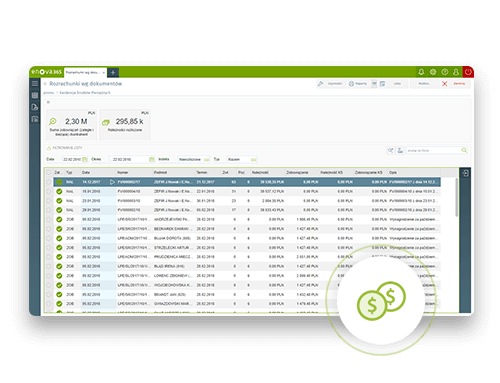Viewport: 500px width, 383px height.
Task: Click the green search magnifier icon
Action: pyautogui.click(x=464, y=150)
